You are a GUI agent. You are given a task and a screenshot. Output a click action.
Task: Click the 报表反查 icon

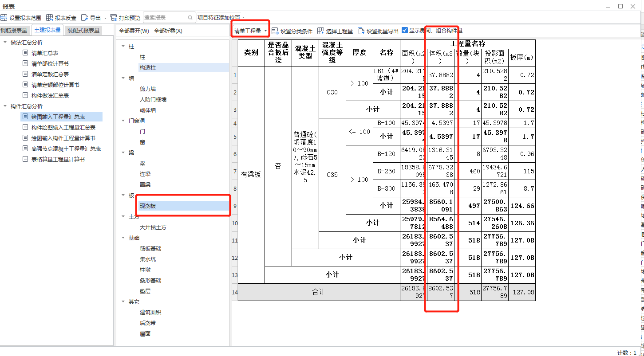click(x=49, y=18)
